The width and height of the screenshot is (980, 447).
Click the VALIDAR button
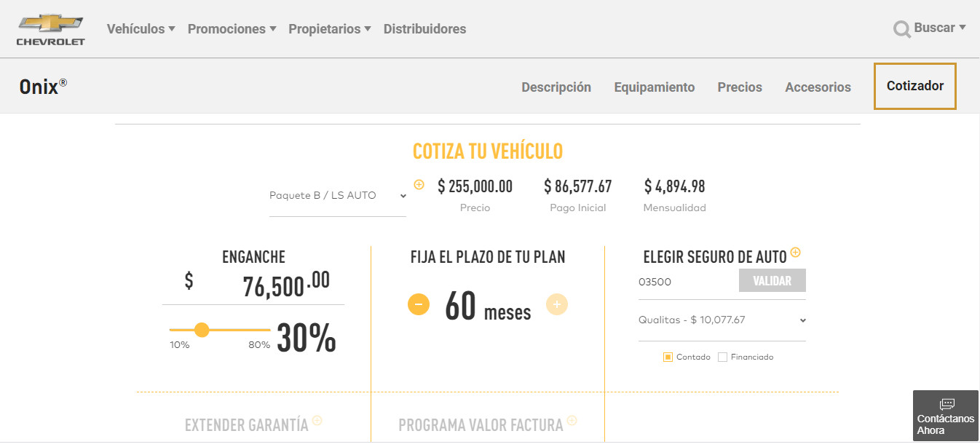pyautogui.click(x=772, y=280)
